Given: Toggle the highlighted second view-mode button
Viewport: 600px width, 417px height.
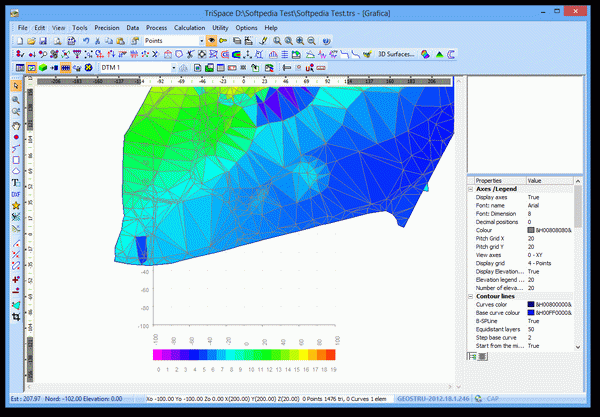Looking at the screenshot, I should (32, 67).
